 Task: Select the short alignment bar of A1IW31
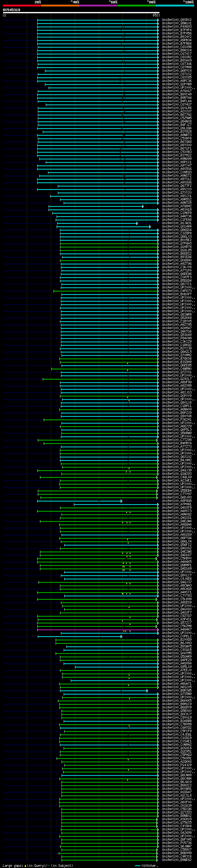98,223
